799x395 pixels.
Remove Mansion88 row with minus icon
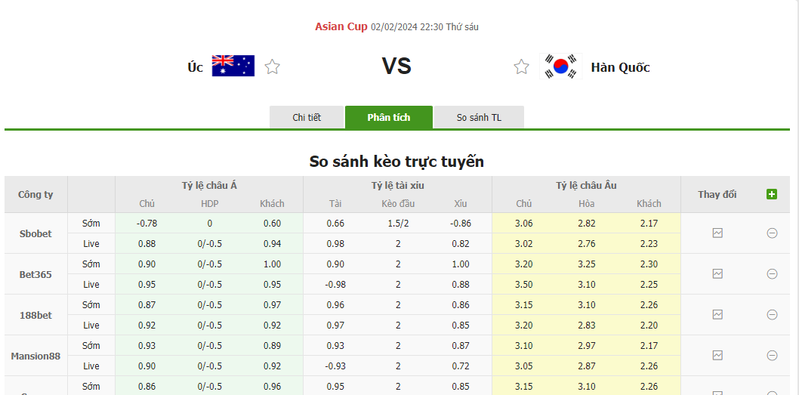(x=772, y=355)
